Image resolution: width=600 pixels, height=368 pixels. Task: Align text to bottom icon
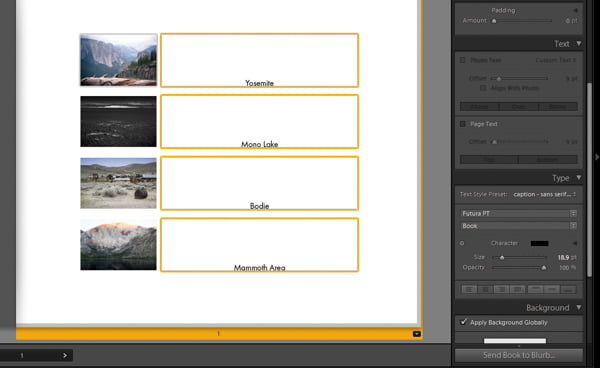568,290
